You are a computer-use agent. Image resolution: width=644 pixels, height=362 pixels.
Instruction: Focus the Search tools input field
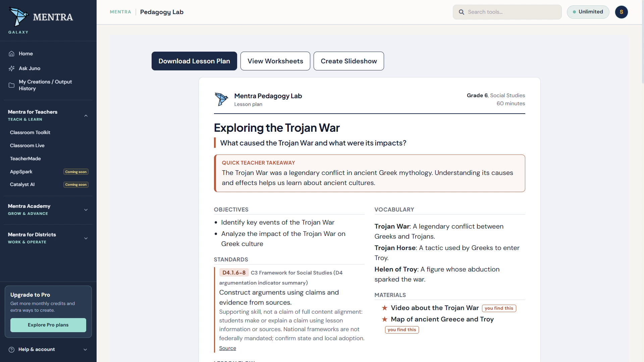(507, 12)
